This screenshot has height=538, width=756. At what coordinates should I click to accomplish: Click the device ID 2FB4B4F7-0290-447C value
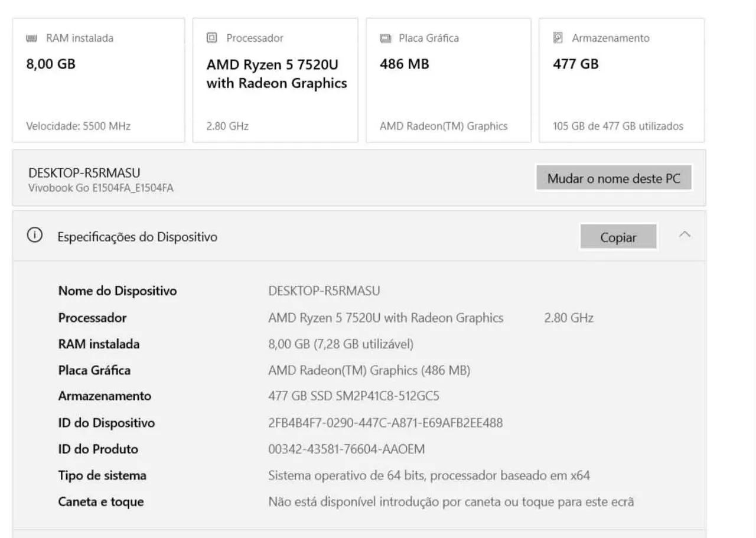tap(386, 423)
